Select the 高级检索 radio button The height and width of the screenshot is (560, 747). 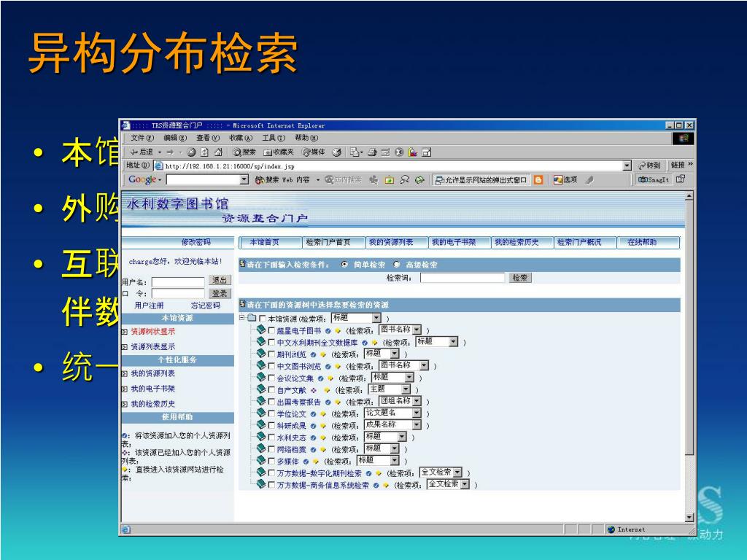tap(397, 264)
